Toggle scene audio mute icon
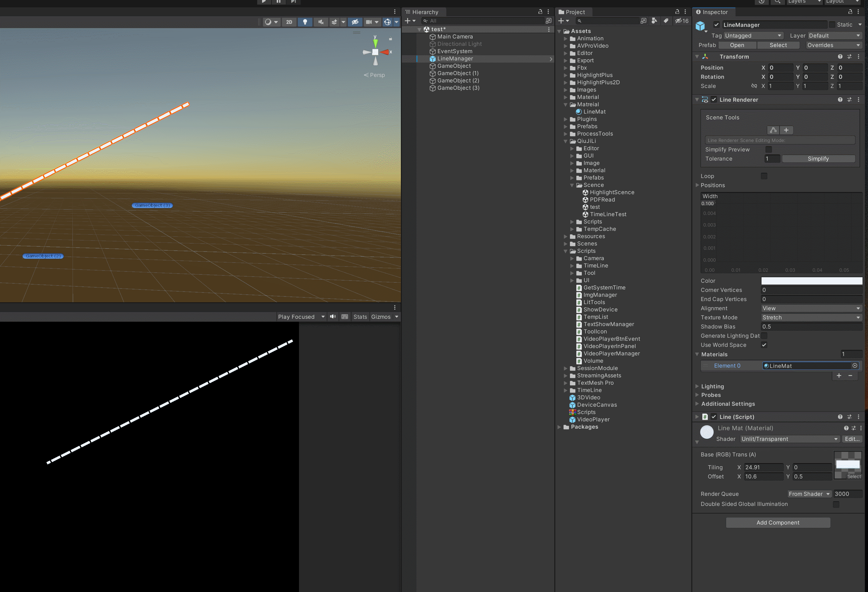This screenshot has height=592, width=868. (x=321, y=22)
